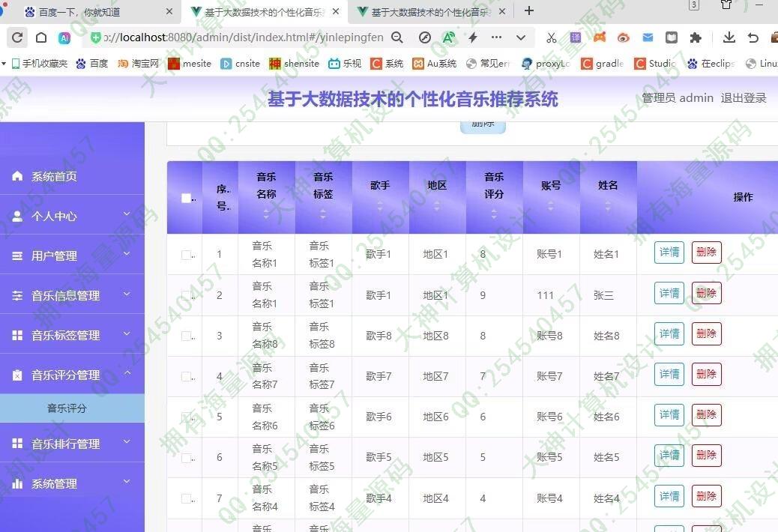Expand the 音乐信息管理 menu chevron
The image size is (778, 532).
pyautogui.click(x=127, y=294)
